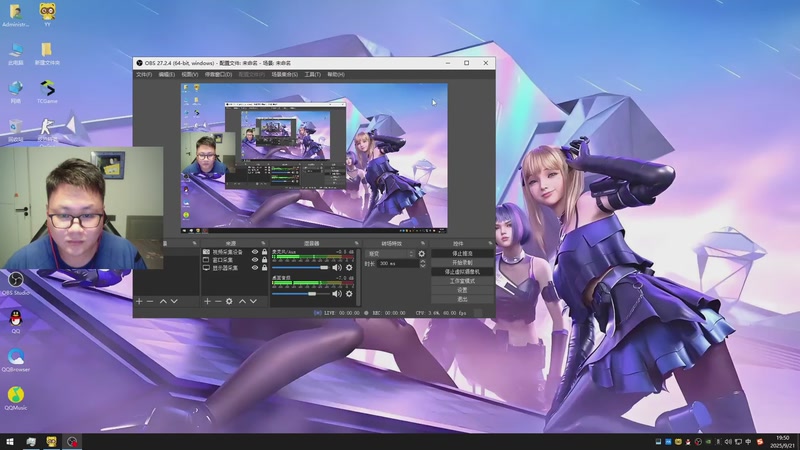Click 开始录制 (Start Recording) button
800x450 pixels.
(462, 263)
